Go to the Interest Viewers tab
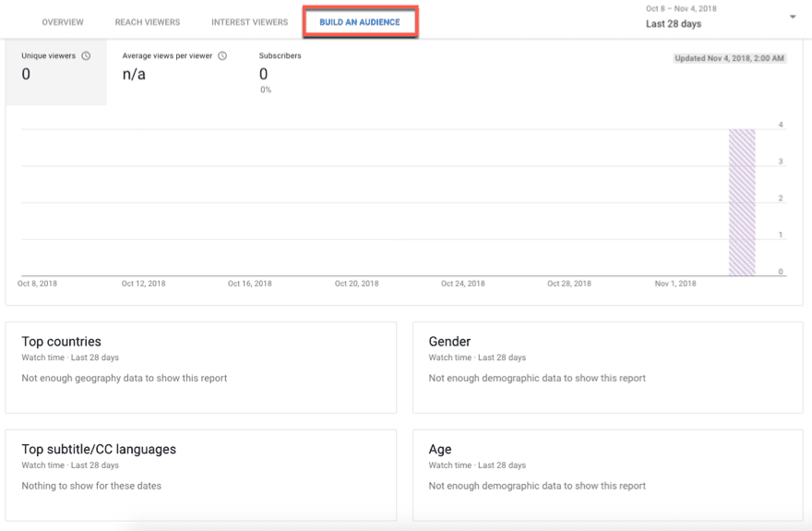Screen dimensions: 812x531 [249, 22]
